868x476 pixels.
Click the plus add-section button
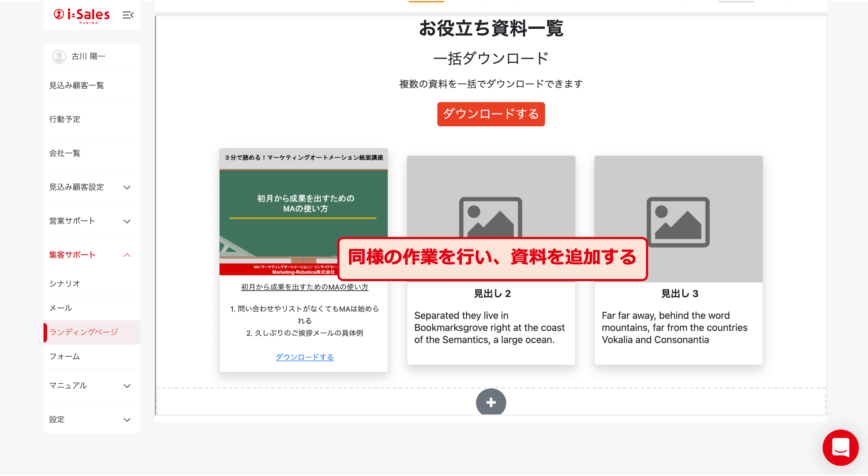(x=491, y=402)
